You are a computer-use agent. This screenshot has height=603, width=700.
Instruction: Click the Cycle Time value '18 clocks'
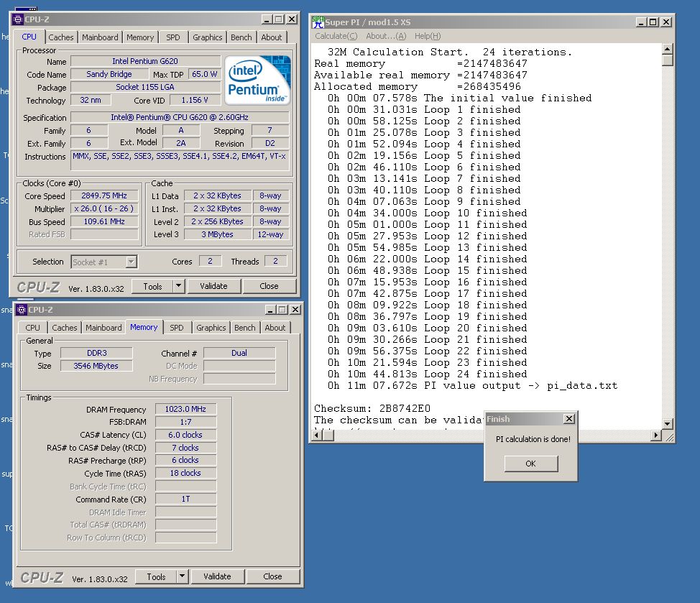pos(185,473)
